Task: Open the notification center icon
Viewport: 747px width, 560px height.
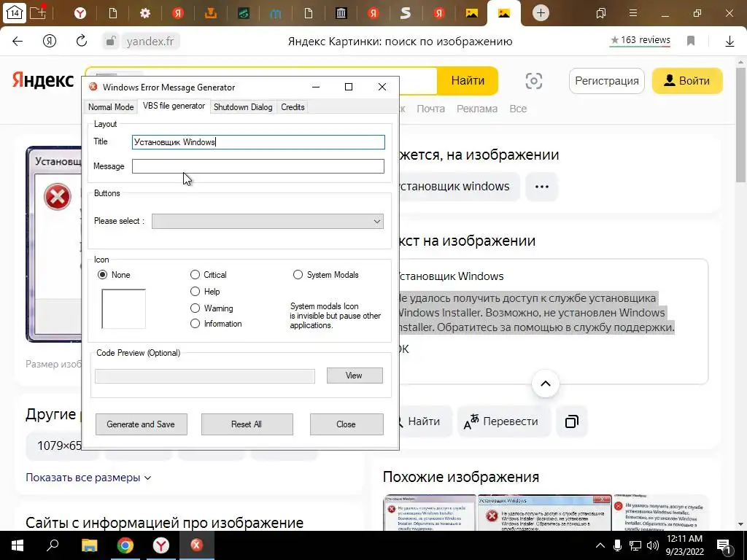Action: coord(724,546)
